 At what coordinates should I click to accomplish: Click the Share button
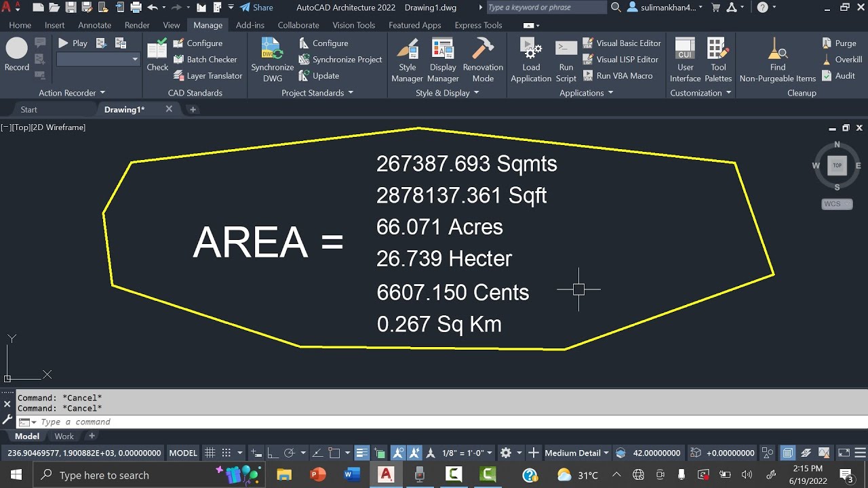256,7
